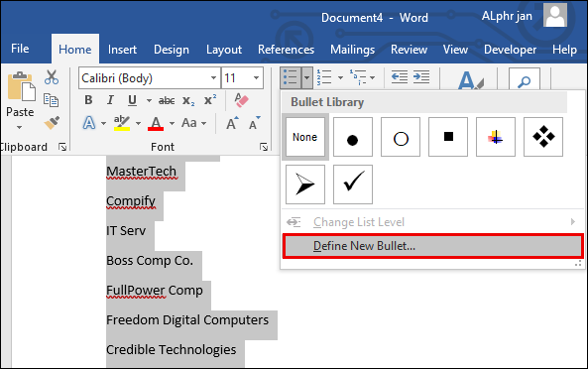Click the Cut scissors icon
The height and width of the screenshot is (369, 588).
52,77
